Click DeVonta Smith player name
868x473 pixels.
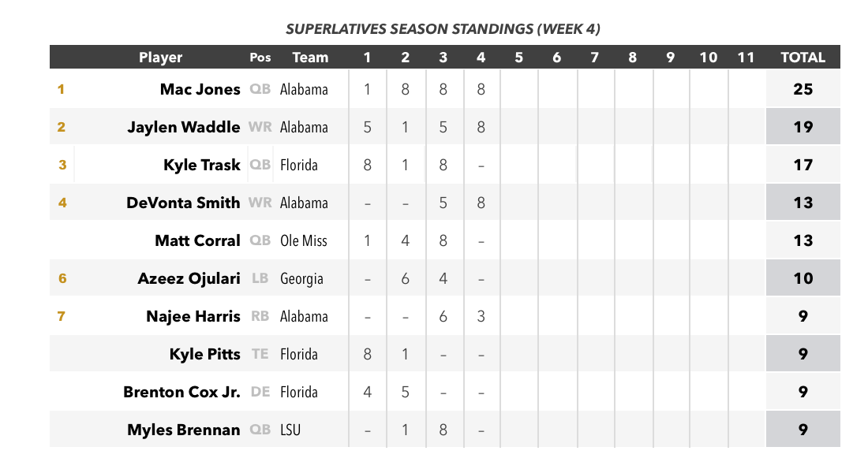coord(183,203)
